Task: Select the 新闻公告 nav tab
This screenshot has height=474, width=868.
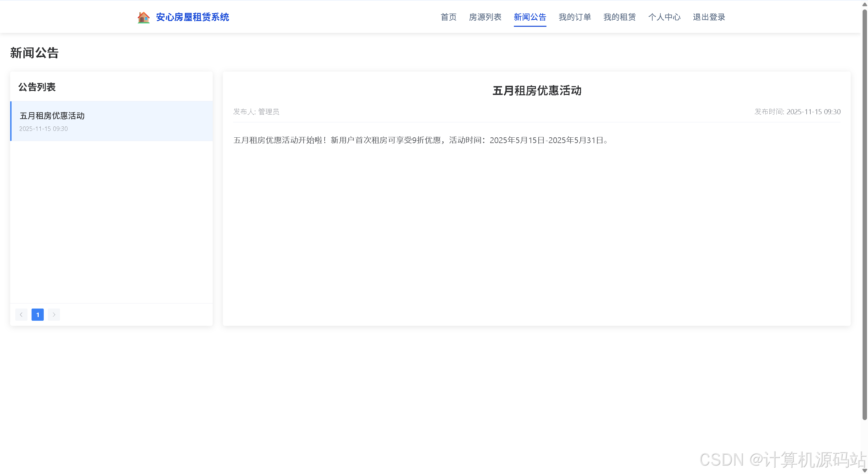Action: tap(530, 17)
